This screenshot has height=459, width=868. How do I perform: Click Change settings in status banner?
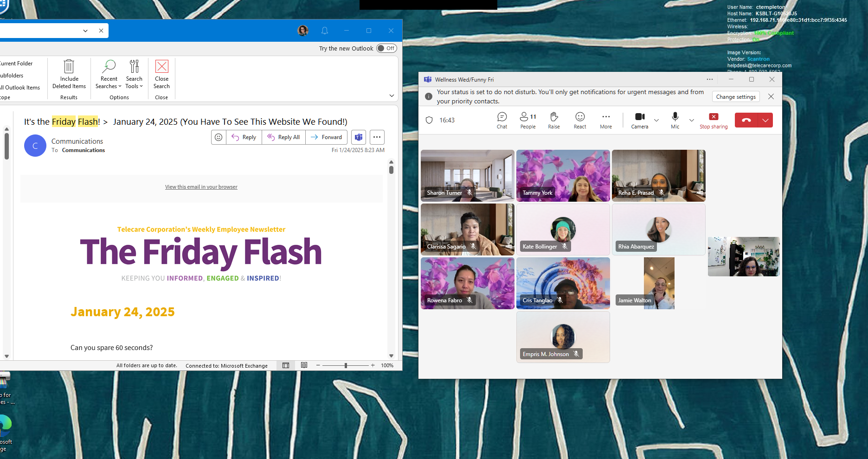pos(736,96)
